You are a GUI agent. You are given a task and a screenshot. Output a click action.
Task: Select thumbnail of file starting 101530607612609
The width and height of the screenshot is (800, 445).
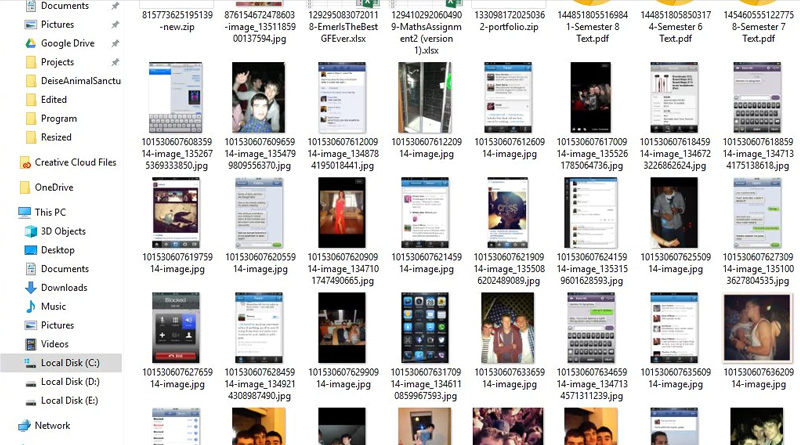(x=508, y=97)
